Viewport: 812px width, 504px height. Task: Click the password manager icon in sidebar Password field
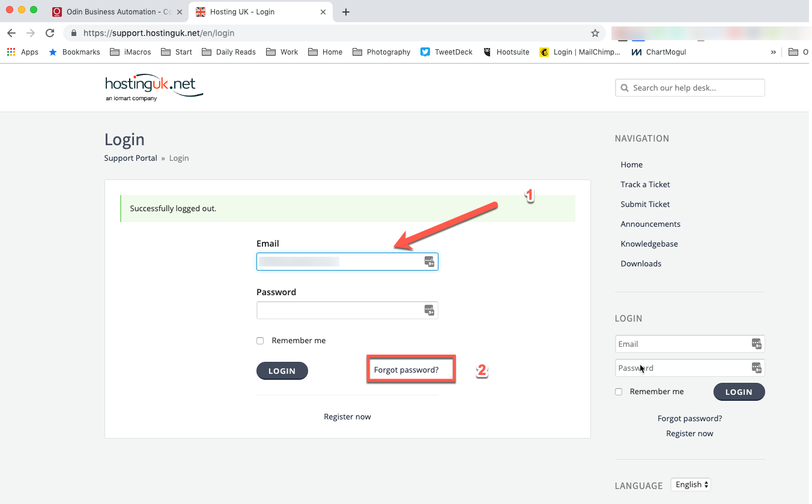coord(757,368)
